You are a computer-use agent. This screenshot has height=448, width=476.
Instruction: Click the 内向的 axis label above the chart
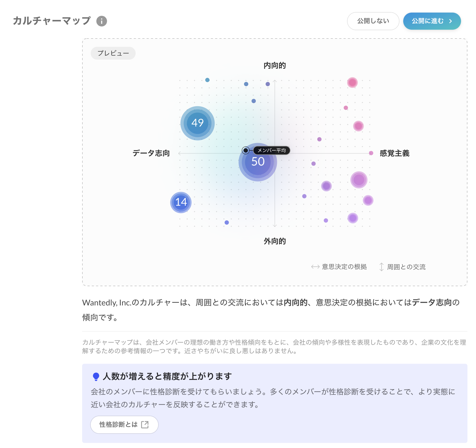[275, 66]
